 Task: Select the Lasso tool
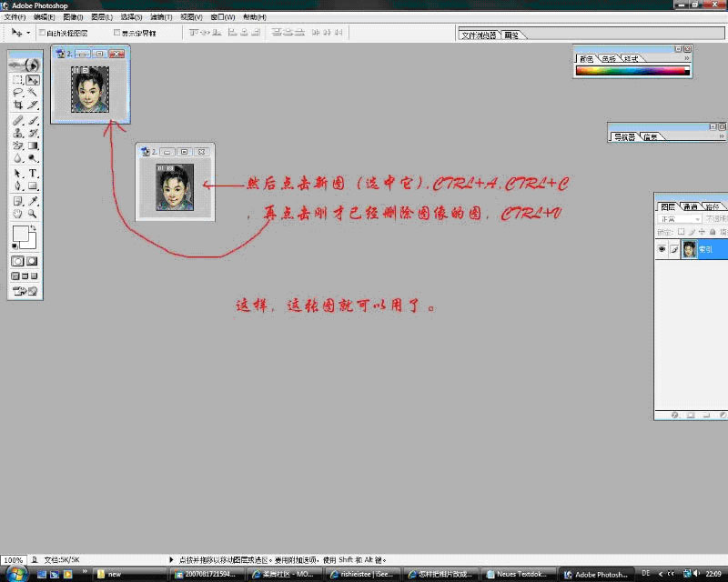point(18,92)
